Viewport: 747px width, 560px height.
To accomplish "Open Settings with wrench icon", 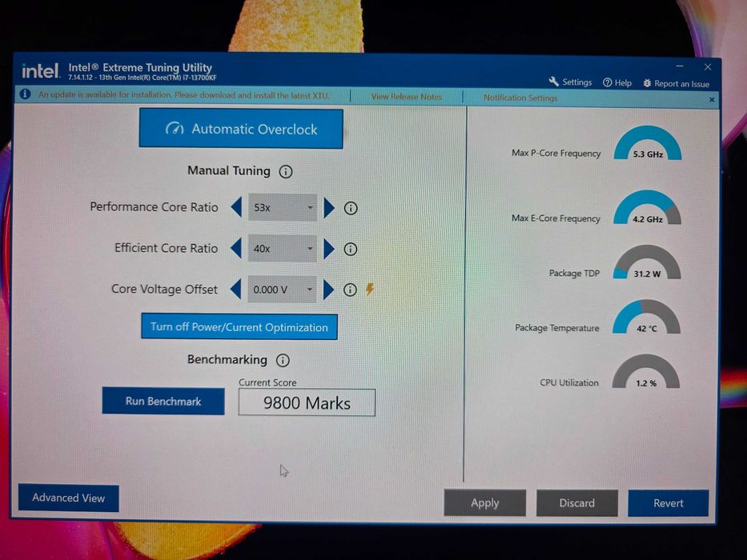I will (570, 82).
